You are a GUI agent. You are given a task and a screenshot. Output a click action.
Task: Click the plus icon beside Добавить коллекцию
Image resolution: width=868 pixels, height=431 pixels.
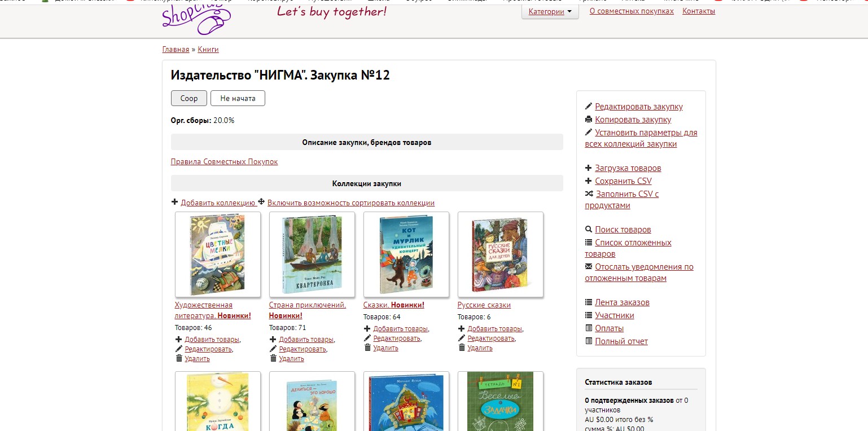175,202
